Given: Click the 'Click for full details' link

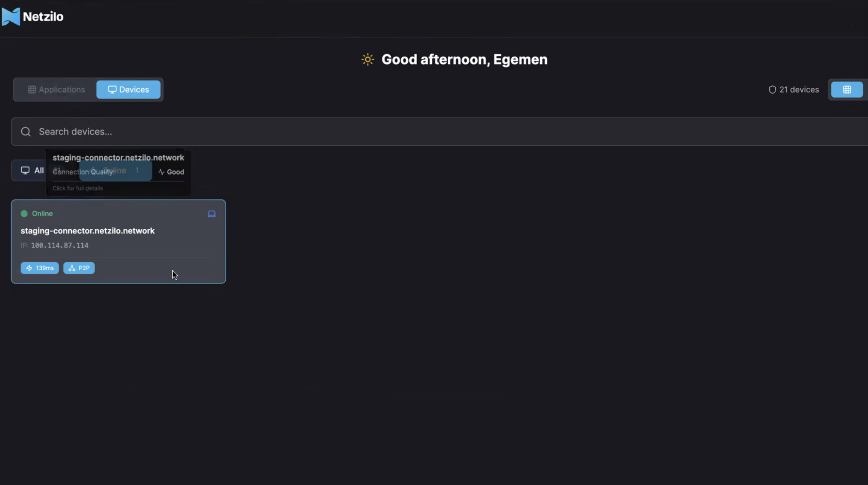Looking at the screenshot, I should tap(77, 188).
